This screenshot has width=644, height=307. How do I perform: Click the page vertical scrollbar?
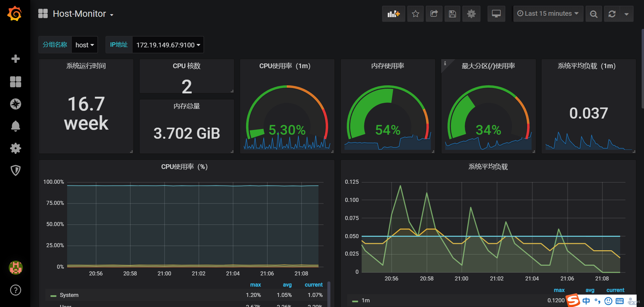pyautogui.click(x=643, y=69)
